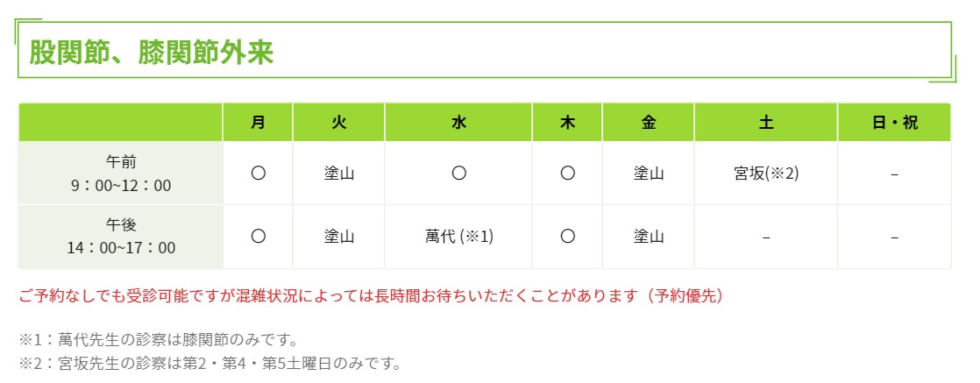980x383 pixels.
Task: Click the Thursday afternoon circle mark
Action: tap(567, 236)
